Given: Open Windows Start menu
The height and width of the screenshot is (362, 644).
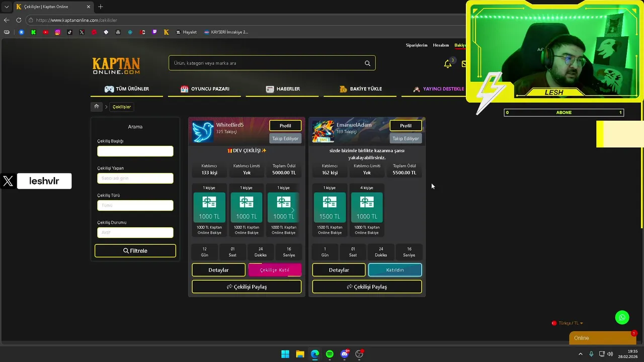Looking at the screenshot, I should (x=285, y=354).
